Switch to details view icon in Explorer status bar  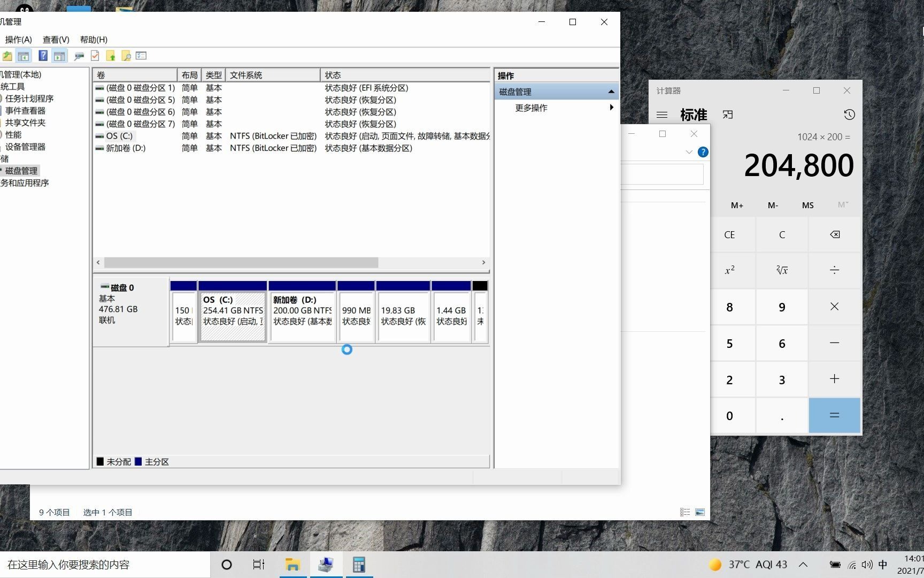click(685, 512)
